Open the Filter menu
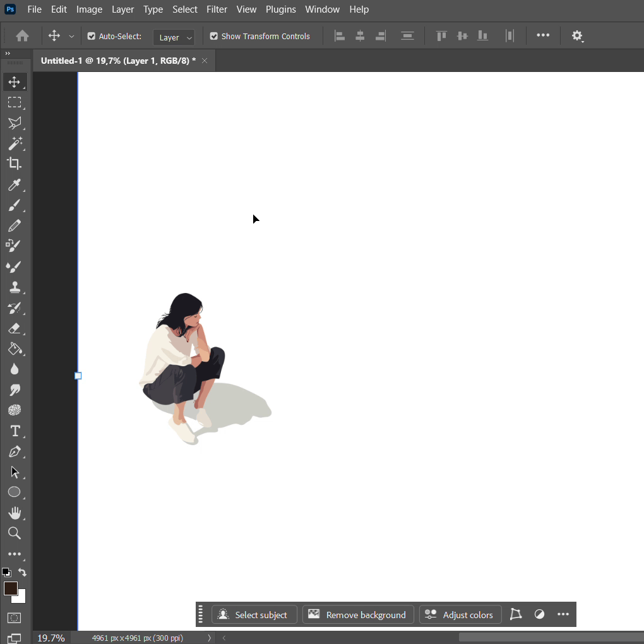644x644 pixels. pyautogui.click(x=217, y=9)
